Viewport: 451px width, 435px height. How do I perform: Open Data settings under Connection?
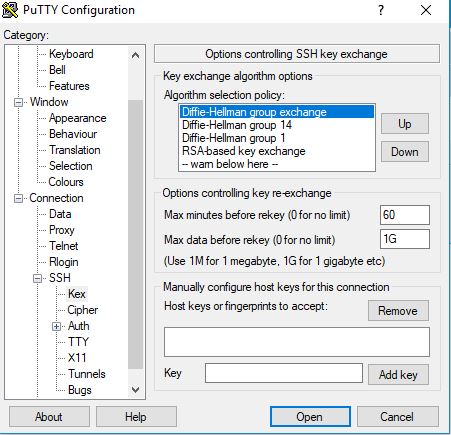[60, 214]
